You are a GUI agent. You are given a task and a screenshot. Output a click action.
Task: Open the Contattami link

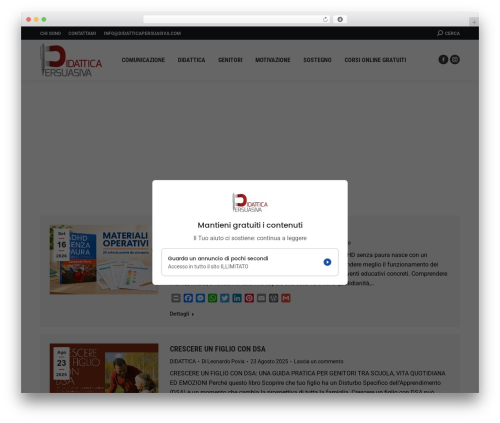pyautogui.click(x=82, y=33)
